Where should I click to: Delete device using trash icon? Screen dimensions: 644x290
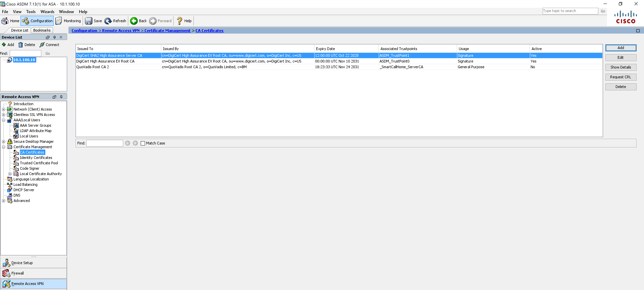tap(21, 45)
